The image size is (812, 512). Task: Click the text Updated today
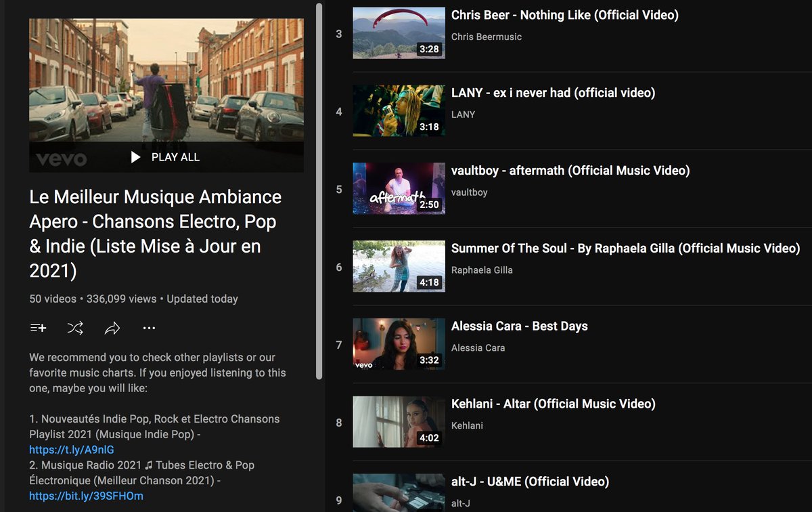point(202,299)
